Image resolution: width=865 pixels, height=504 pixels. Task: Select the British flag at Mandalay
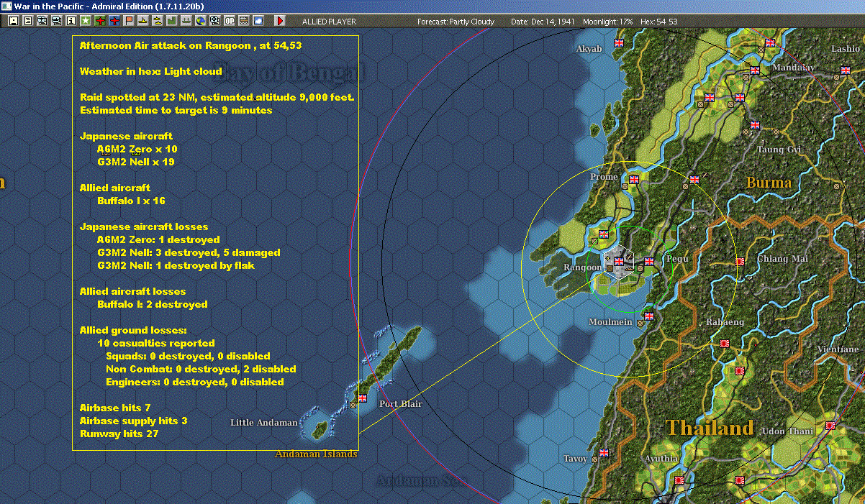[755, 70]
